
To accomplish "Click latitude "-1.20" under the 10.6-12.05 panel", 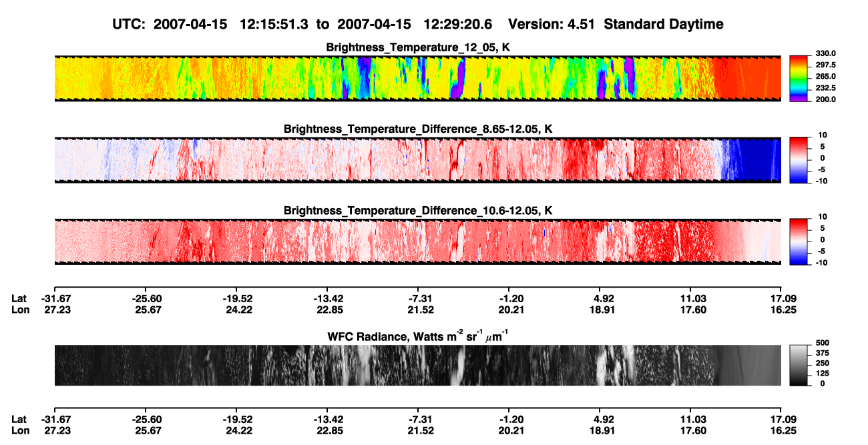I will tap(509, 298).
